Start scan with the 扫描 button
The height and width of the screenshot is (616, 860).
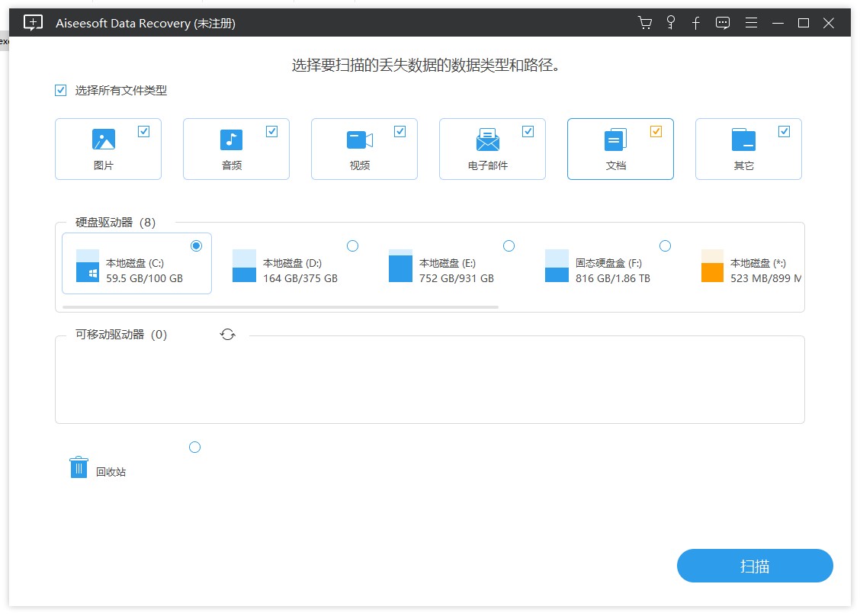click(x=755, y=566)
